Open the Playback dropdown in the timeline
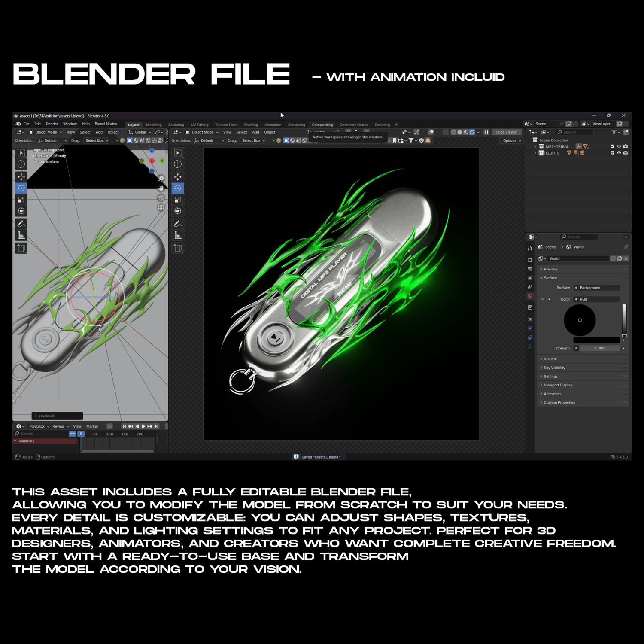 [39, 426]
